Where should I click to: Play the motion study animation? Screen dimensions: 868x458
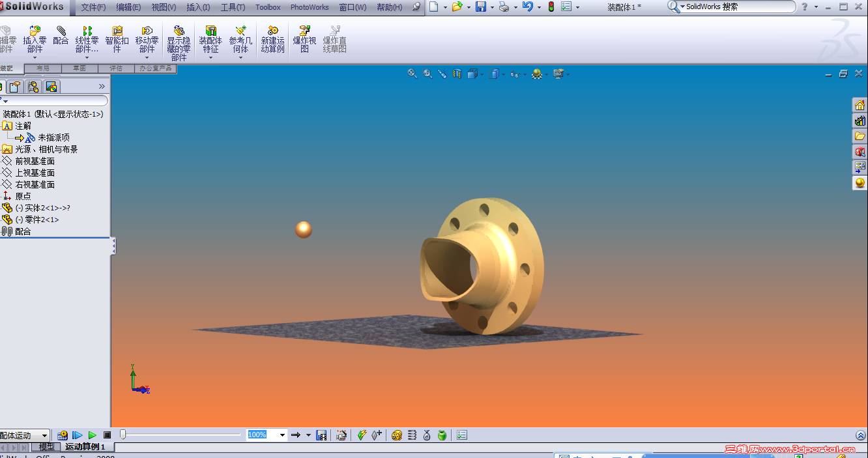point(92,435)
